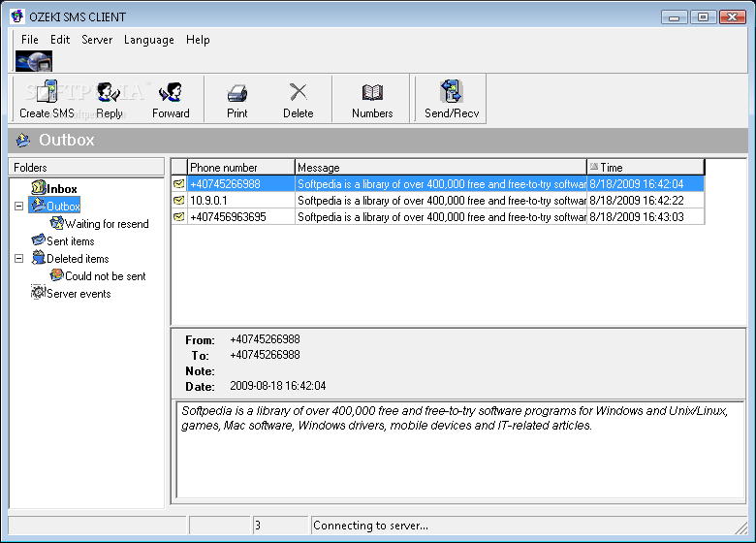Screen dimensions: 756x543
Task: Open the Language menu
Action: pyautogui.click(x=149, y=40)
